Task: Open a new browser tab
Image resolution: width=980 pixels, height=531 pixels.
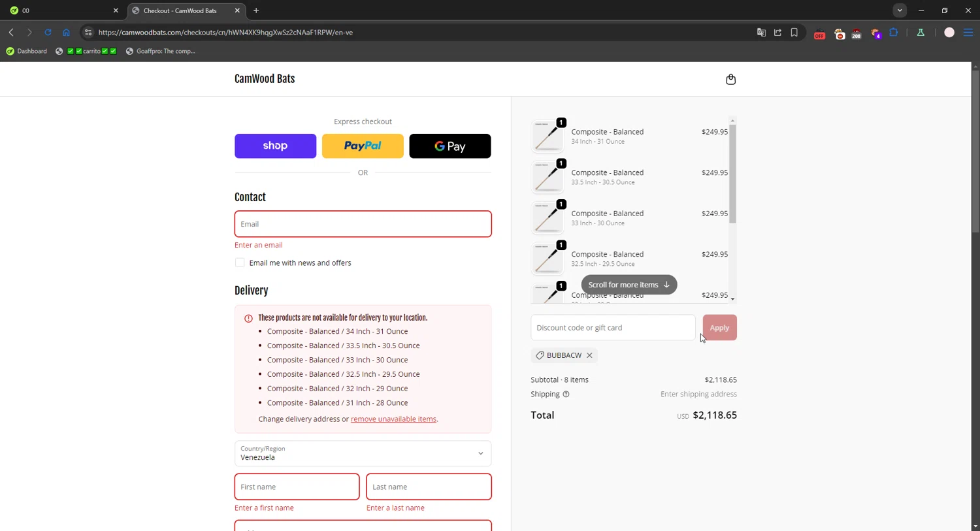Action: pyautogui.click(x=256, y=10)
